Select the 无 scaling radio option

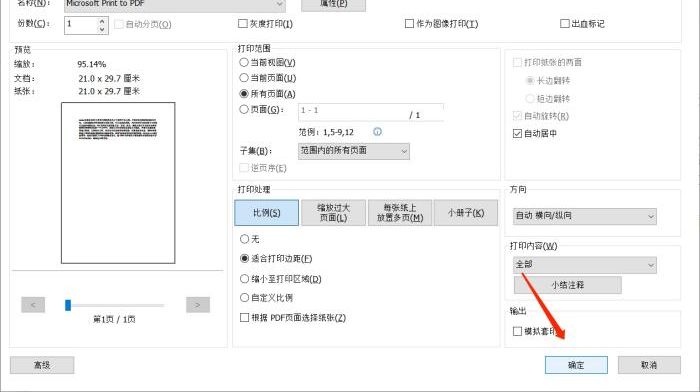click(244, 239)
